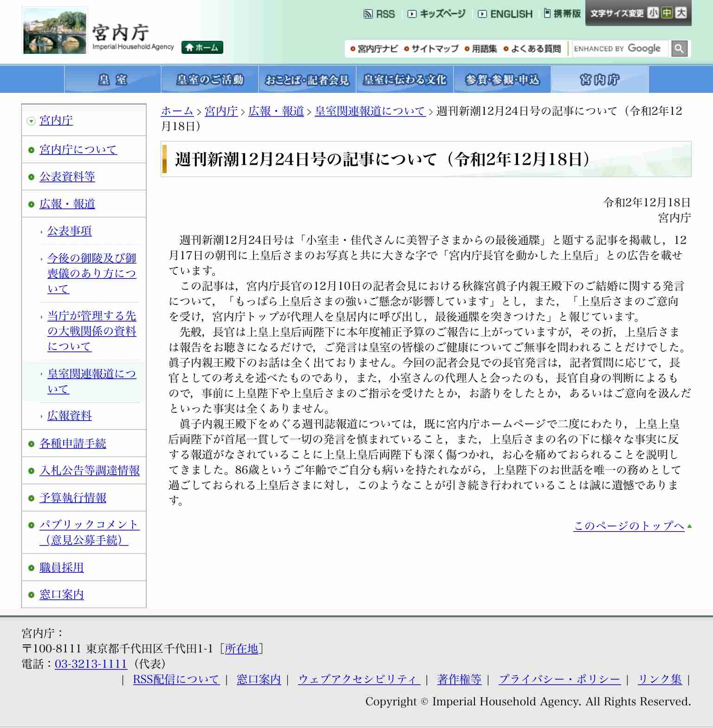713x728 pixels.
Task: Select the おことば・記者会見 navigation tab
Action: [307, 79]
